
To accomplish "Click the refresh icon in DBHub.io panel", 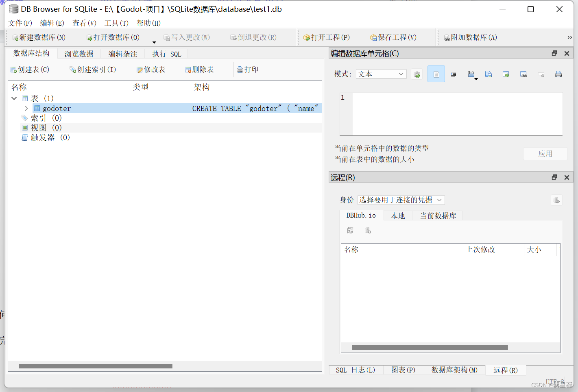I will coord(350,230).
